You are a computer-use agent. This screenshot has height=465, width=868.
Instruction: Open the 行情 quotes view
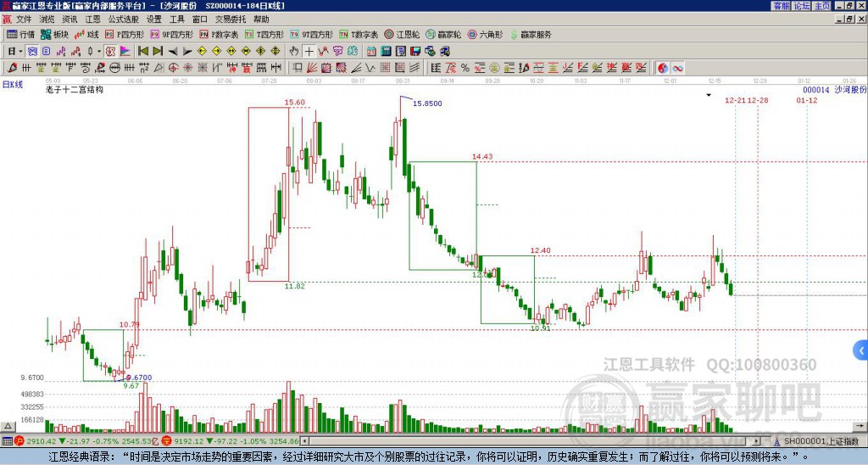click(20, 34)
